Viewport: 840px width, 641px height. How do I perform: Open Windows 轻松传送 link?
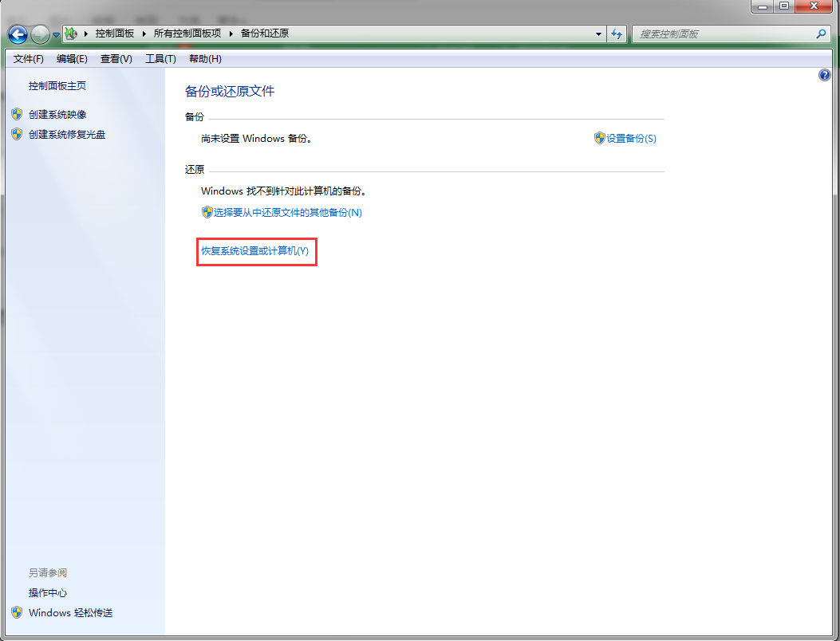pos(71,612)
